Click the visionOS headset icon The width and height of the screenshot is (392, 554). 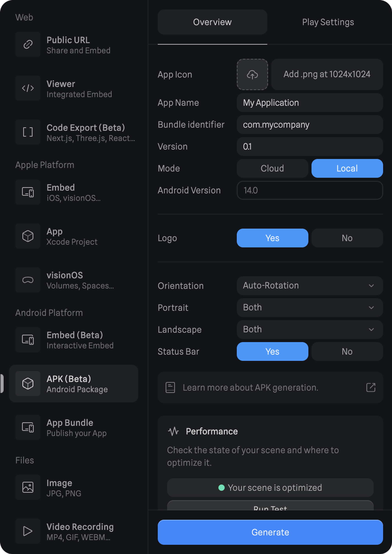(28, 280)
